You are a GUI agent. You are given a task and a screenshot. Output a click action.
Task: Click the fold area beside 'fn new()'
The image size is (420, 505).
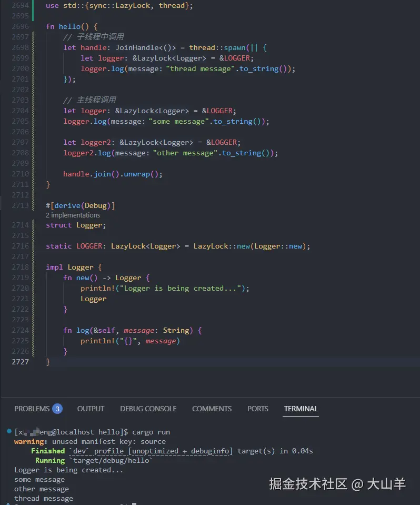[x=37, y=278]
